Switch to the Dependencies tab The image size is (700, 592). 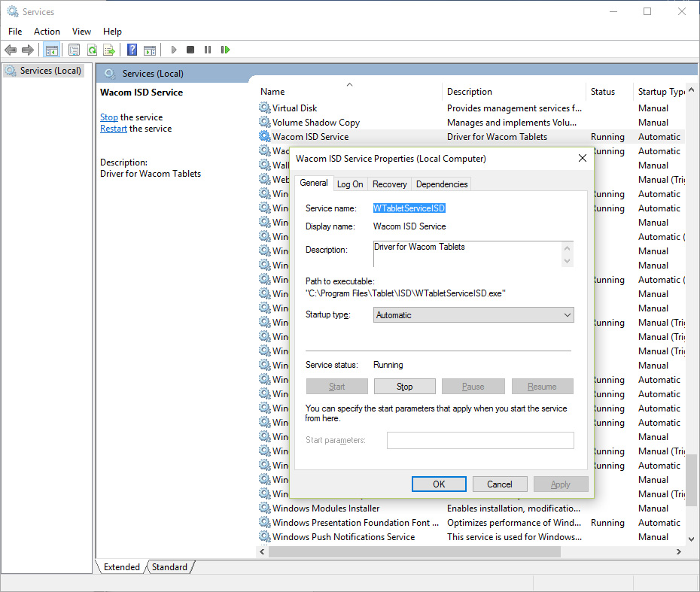tap(442, 184)
